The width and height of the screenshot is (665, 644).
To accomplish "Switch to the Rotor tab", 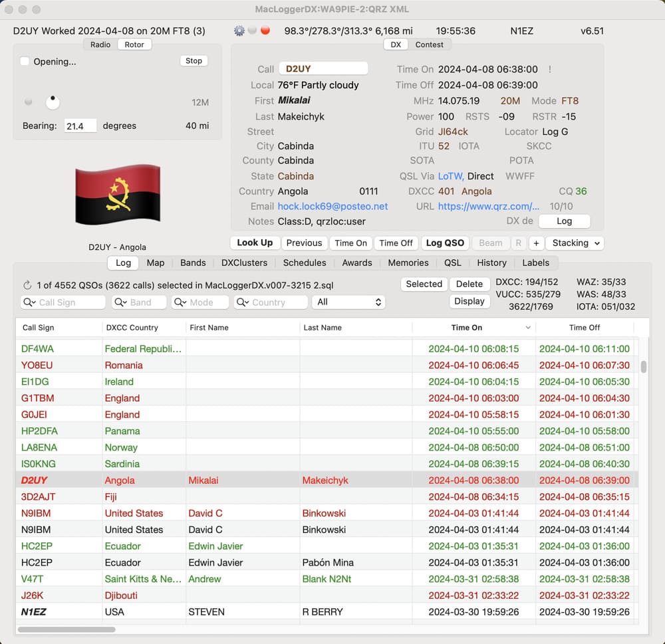I will point(134,45).
